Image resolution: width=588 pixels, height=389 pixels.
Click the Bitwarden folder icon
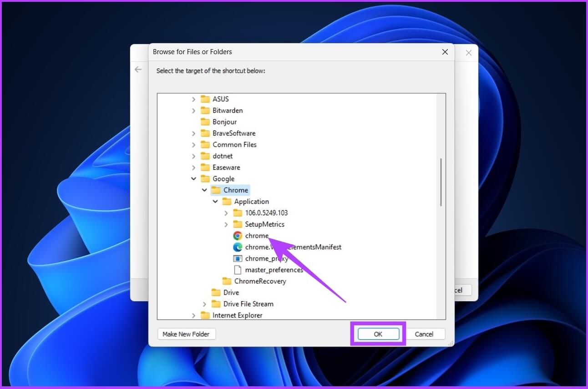[x=205, y=110]
